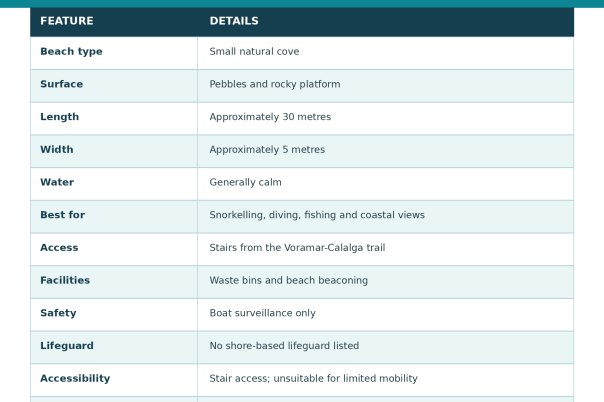Select the 'Beach type' row label
Image resolution: width=604 pixels, height=402 pixels.
pos(71,52)
